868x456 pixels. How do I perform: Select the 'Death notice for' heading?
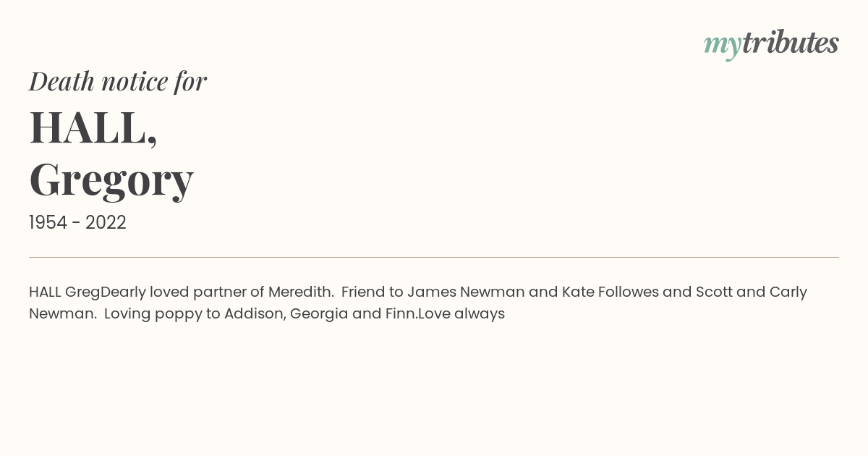pos(118,82)
